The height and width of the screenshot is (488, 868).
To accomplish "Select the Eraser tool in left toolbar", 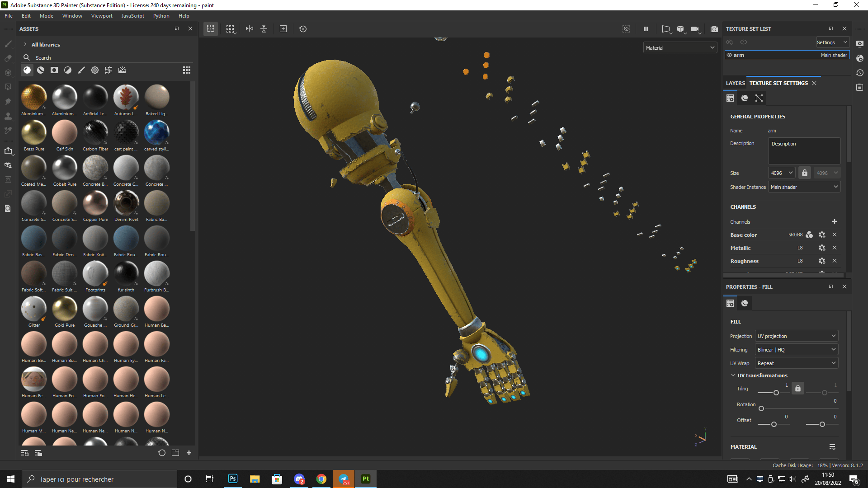I will [x=8, y=58].
